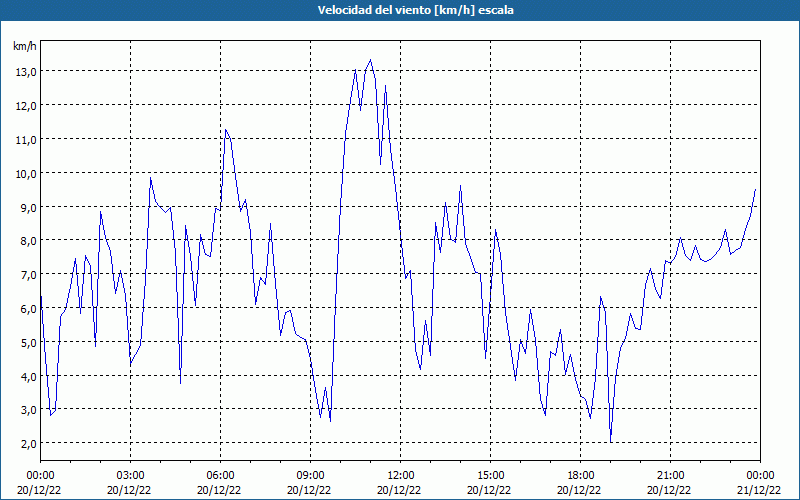Click the 5,0 y-axis value
Viewport: 800px width, 500px height.
point(28,342)
